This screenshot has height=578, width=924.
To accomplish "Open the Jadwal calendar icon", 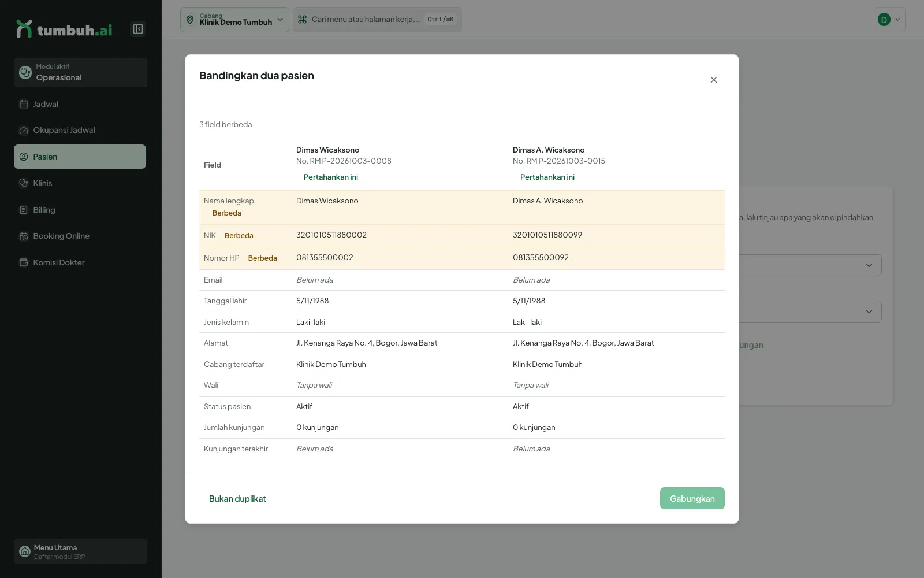I will click(x=24, y=104).
